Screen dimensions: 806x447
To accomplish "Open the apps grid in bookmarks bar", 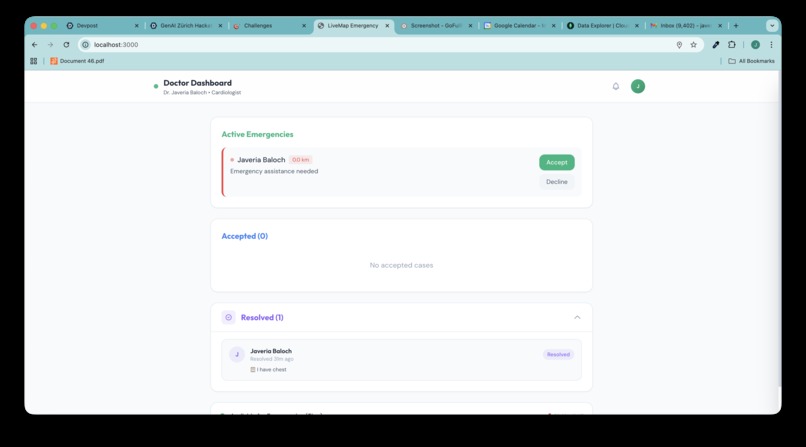I will tap(33, 61).
